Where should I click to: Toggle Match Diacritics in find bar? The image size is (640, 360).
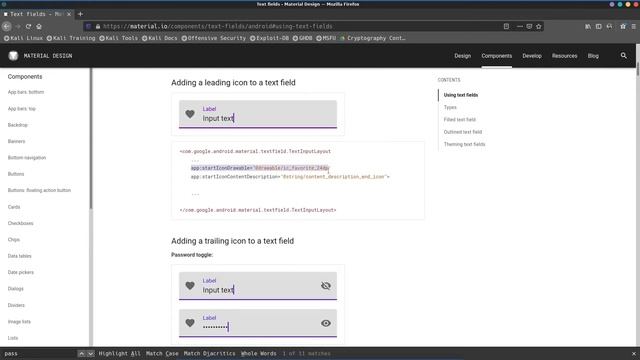(x=209, y=353)
